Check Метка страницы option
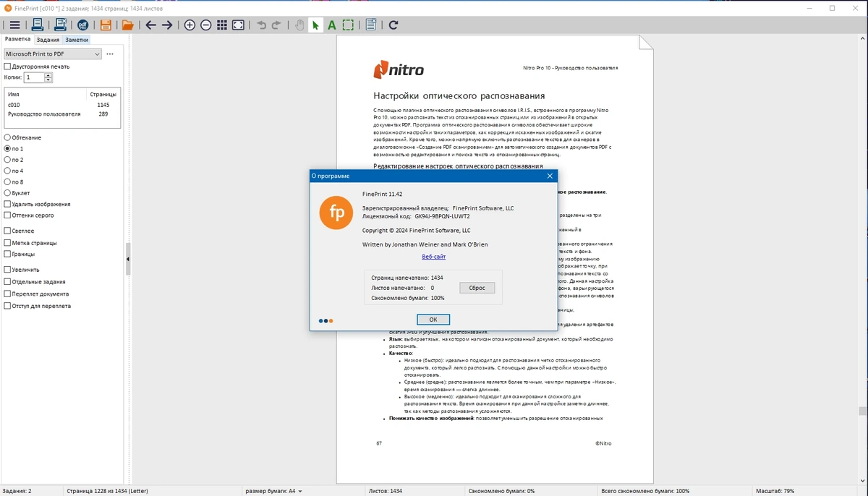868x496 pixels. (x=30, y=243)
